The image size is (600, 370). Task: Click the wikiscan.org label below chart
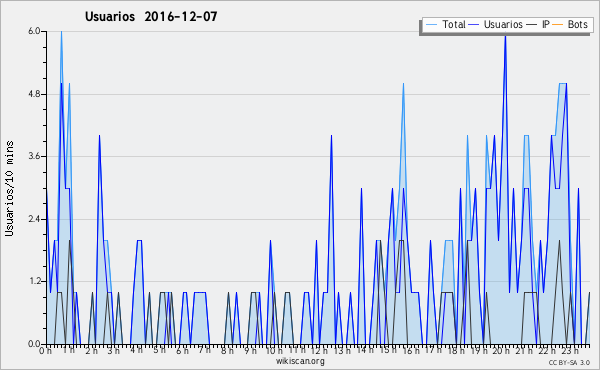tap(300, 361)
